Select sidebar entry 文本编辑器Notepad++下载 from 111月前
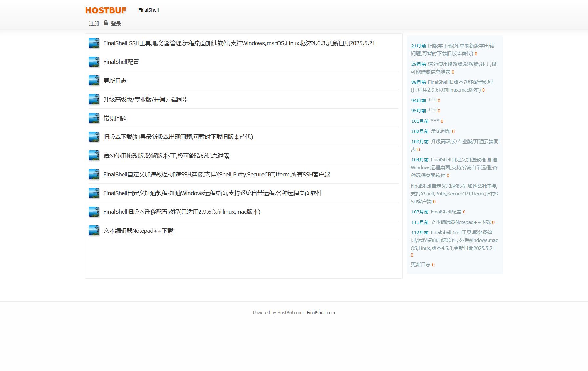This screenshot has height=371, width=588. (x=461, y=222)
